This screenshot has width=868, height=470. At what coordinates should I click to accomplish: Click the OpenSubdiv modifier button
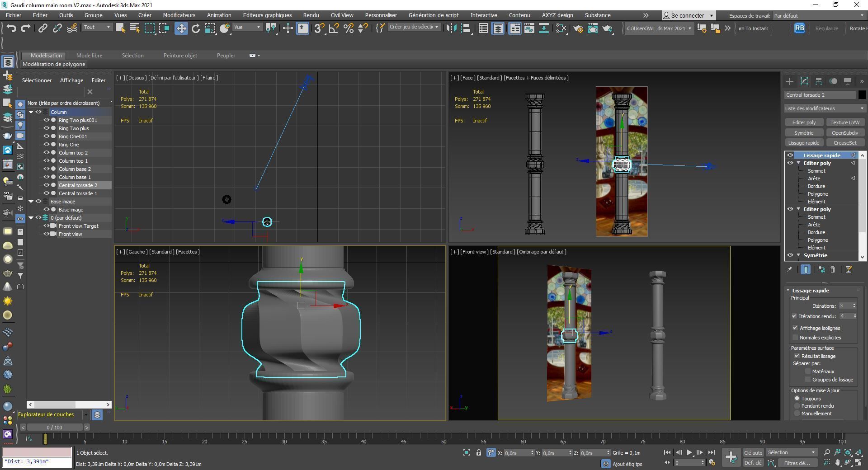(844, 133)
